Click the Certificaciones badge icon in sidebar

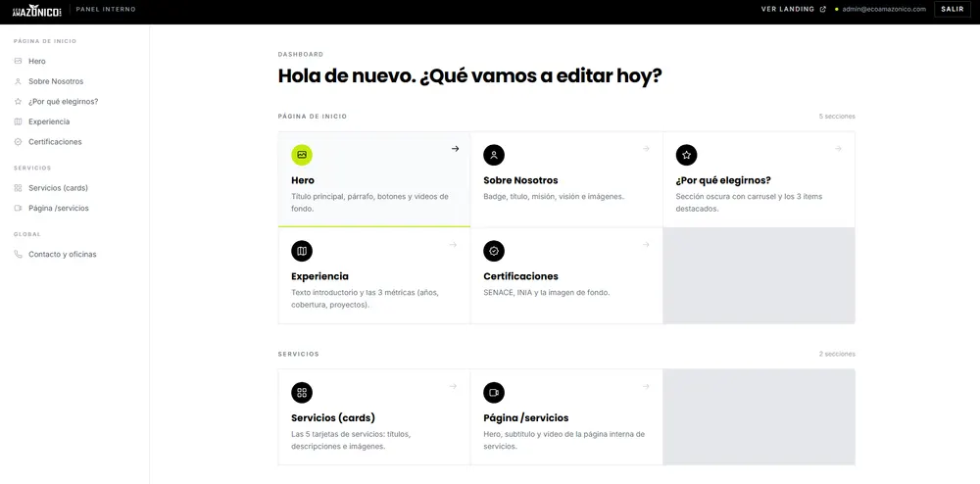pos(18,142)
